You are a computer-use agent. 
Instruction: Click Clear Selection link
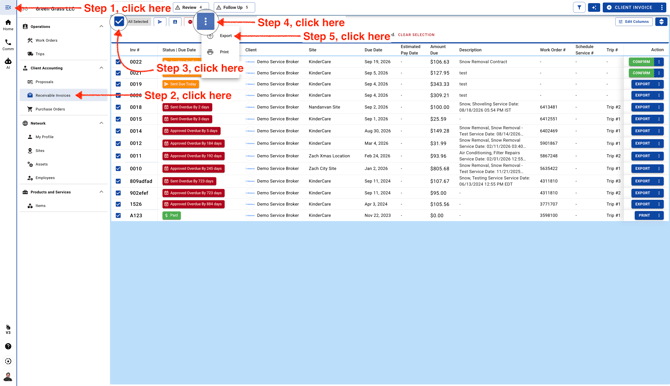(x=416, y=35)
